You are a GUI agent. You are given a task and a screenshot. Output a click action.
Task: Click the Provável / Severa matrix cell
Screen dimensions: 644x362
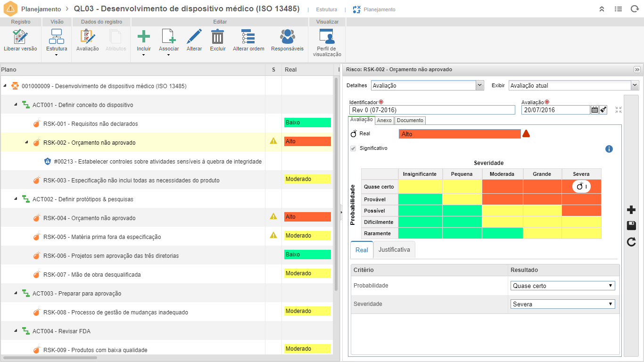pyautogui.click(x=581, y=199)
